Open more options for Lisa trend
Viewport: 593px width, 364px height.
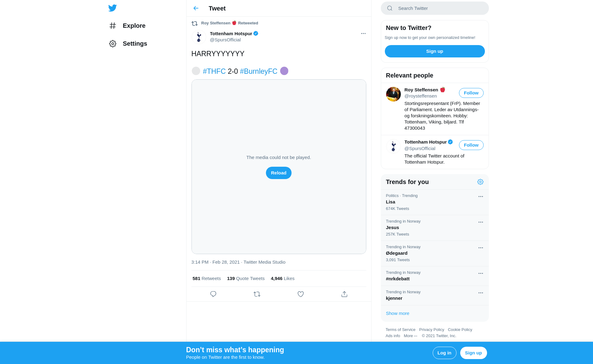pyautogui.click(x=481, y=196)
